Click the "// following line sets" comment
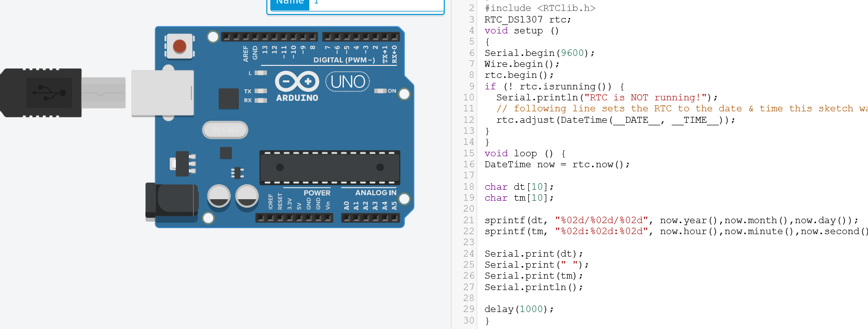 (682, 108)
